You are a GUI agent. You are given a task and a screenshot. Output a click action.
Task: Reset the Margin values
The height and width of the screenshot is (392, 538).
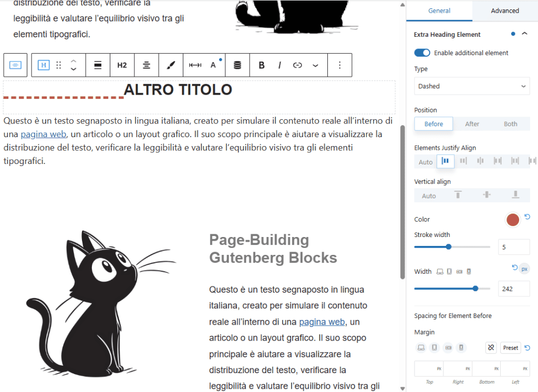pyautogui.click(x=527, y=348)
